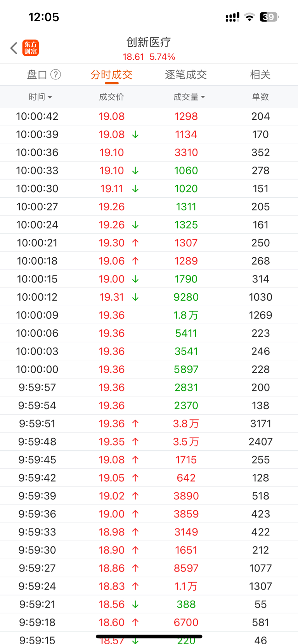Tap the 创新医疗 stock title
Image resolution: width=298 pixels, height=644 pixels.
[x=149, y=42]
